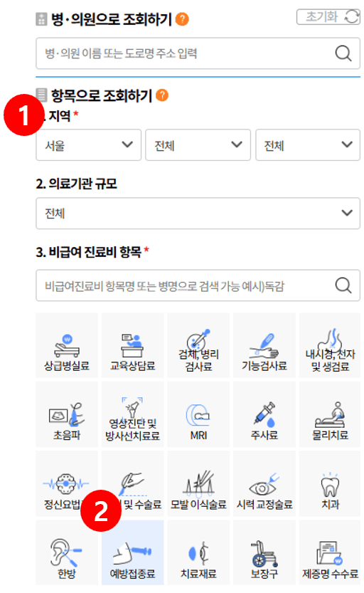Click the magnifier icon in hospital search box
Viewport: 364px width, 593px height.
[343, 53]
